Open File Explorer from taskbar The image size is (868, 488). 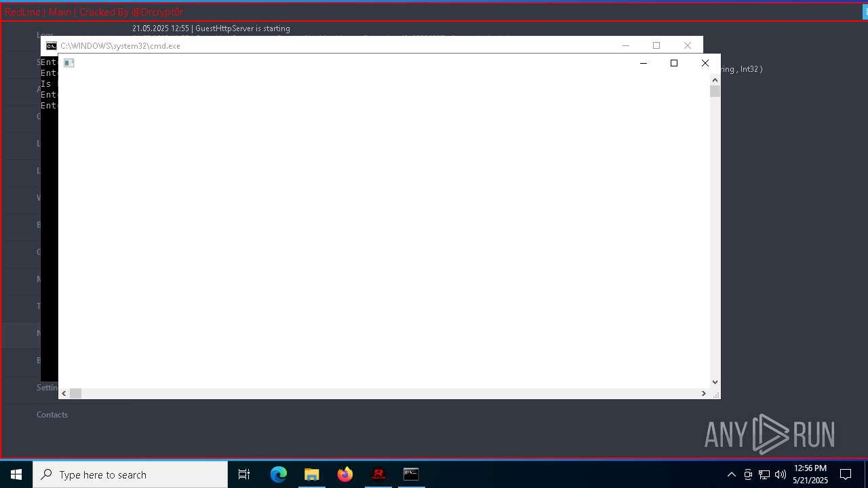tap(312, 474)
